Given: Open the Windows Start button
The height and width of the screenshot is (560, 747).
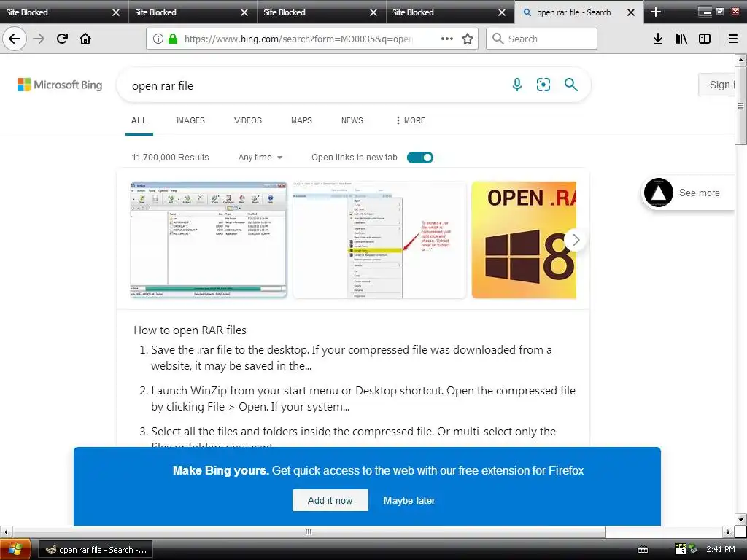Looking at the screenshot, I should click(x=15, y=550).
